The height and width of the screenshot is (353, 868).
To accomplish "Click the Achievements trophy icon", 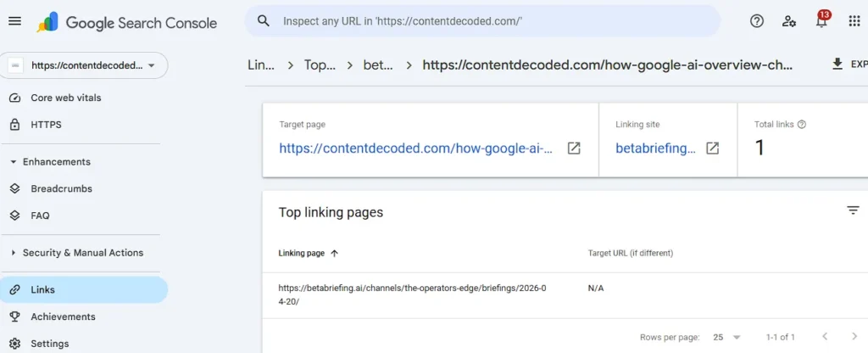I will click(x=15, y=317).
